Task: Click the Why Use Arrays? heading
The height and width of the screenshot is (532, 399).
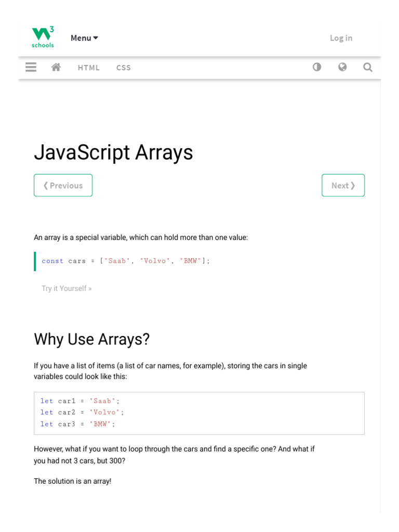Action: click(91, 339)
